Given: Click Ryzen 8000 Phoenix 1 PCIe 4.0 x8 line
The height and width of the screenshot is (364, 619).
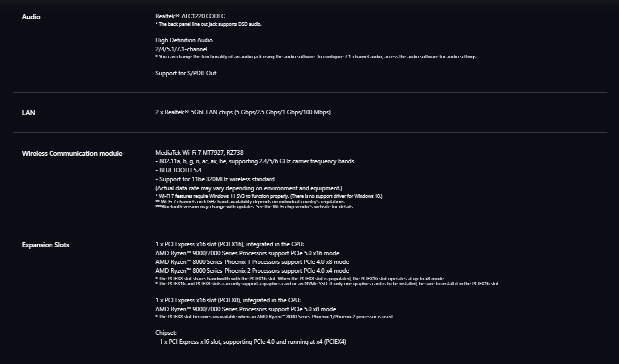Looking at the screenshot, I should [252, 262].
